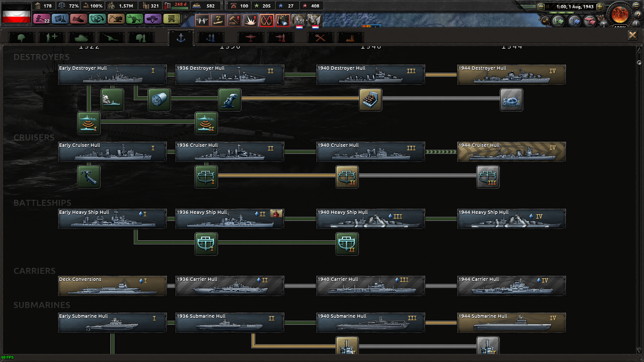Click the gavel law alert notification
This screenshot has width=644, height=362.
[234, 20]
